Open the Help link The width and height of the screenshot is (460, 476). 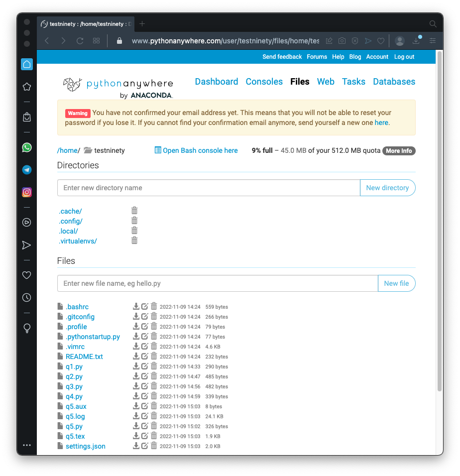338,57
